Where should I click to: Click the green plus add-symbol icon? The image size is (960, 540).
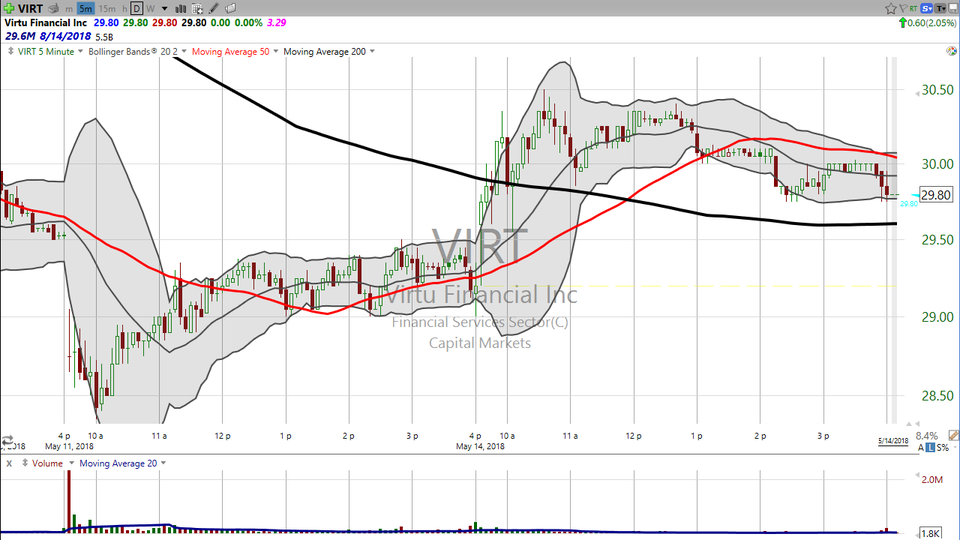pos(9,9)
